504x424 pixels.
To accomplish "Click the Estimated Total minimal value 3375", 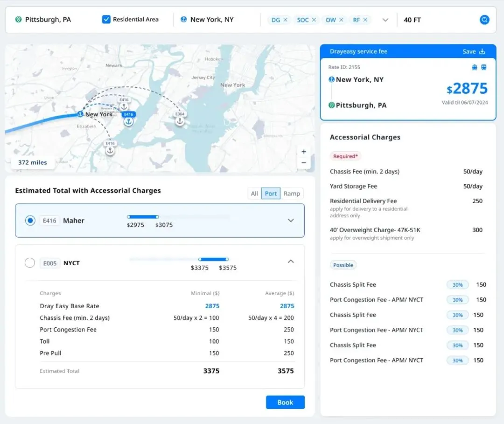I will (211, 371).
